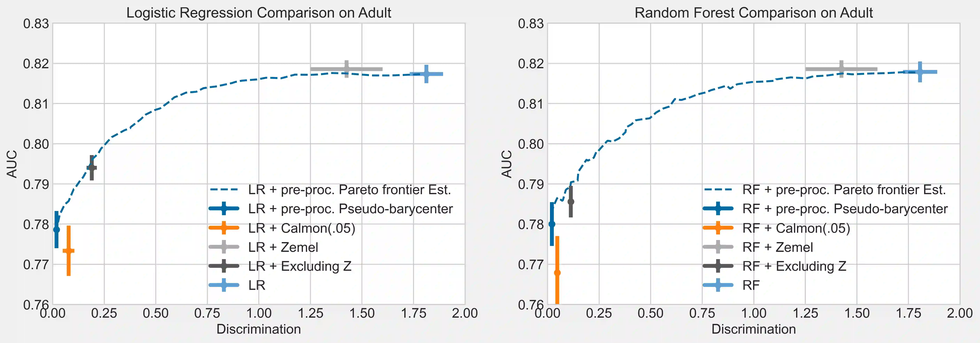Select the Logistic Regression Comparison on Adult title
The width and height of the screenshot is (980, 343).
click(x=259, y=13)
